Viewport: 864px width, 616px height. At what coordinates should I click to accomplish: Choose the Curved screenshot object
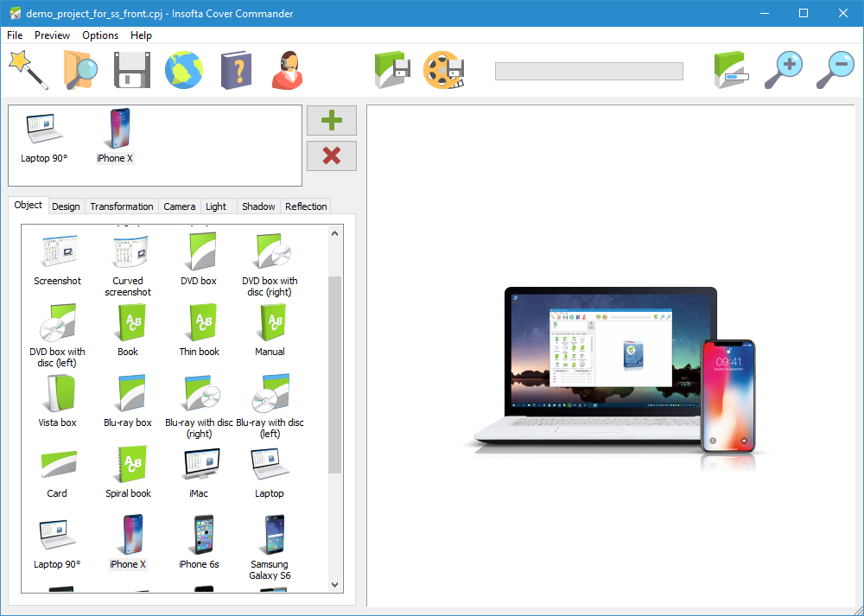tap(128, 265)
